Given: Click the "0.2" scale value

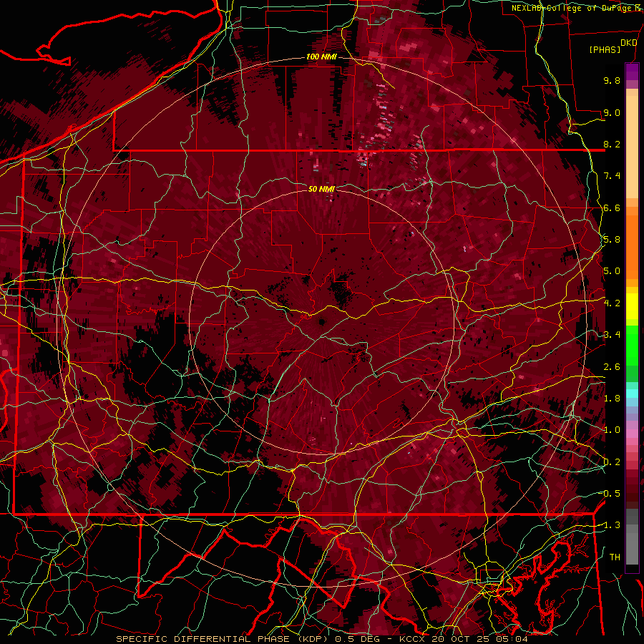Looking at the screenshot, I should tap(612, 462).
